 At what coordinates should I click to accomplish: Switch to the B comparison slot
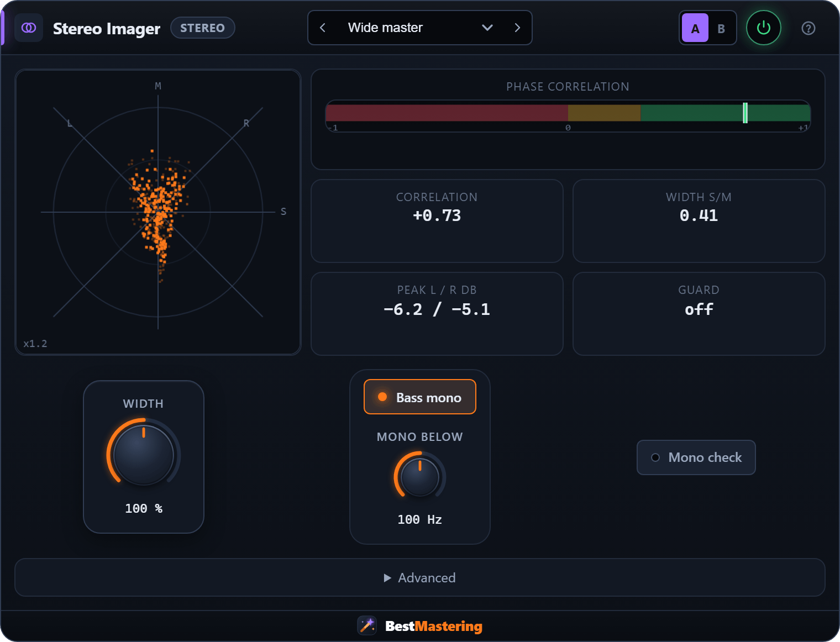tap(721, 28)
